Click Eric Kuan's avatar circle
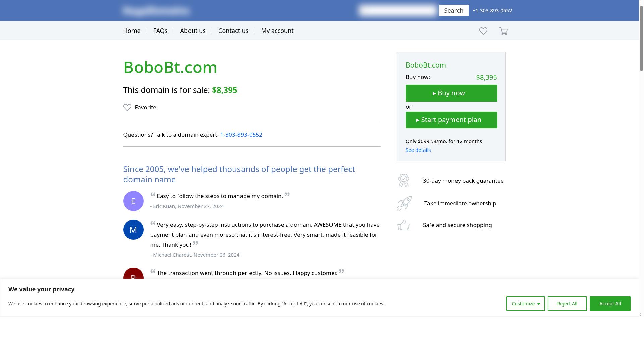Viewport: 644px width, 362px height. [133, 201]
